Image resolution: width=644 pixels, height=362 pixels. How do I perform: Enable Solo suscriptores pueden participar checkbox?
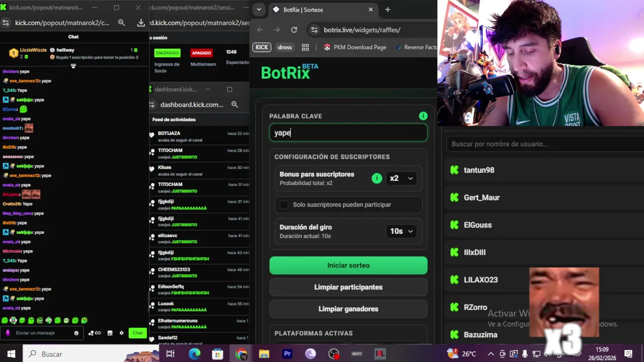coord(284,205)
